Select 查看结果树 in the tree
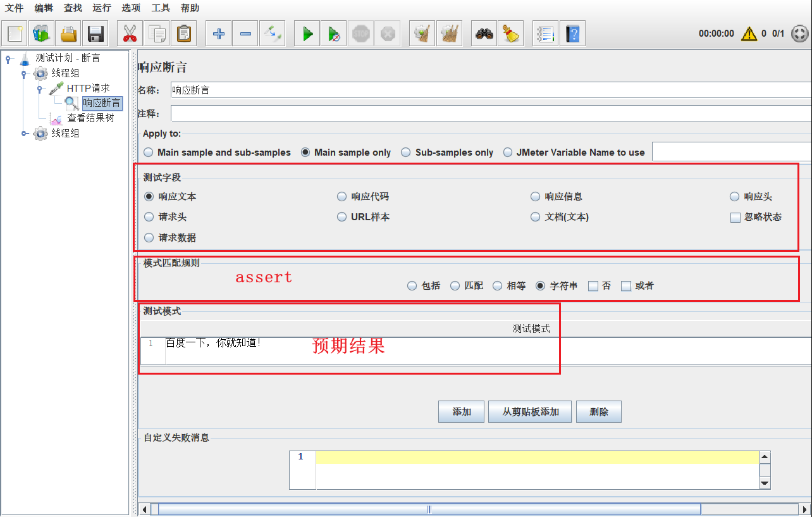 click(x=90, y=118)
